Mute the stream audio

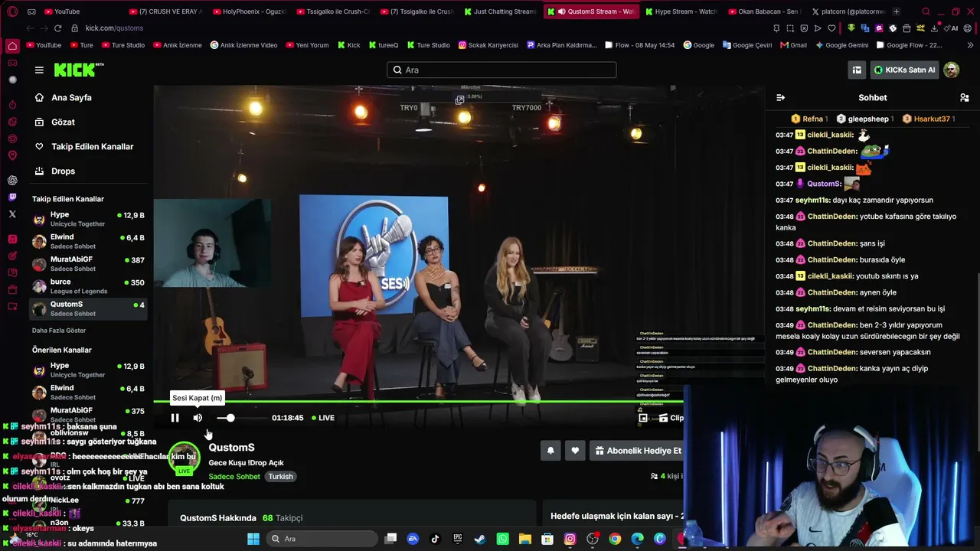pos(198,418)
